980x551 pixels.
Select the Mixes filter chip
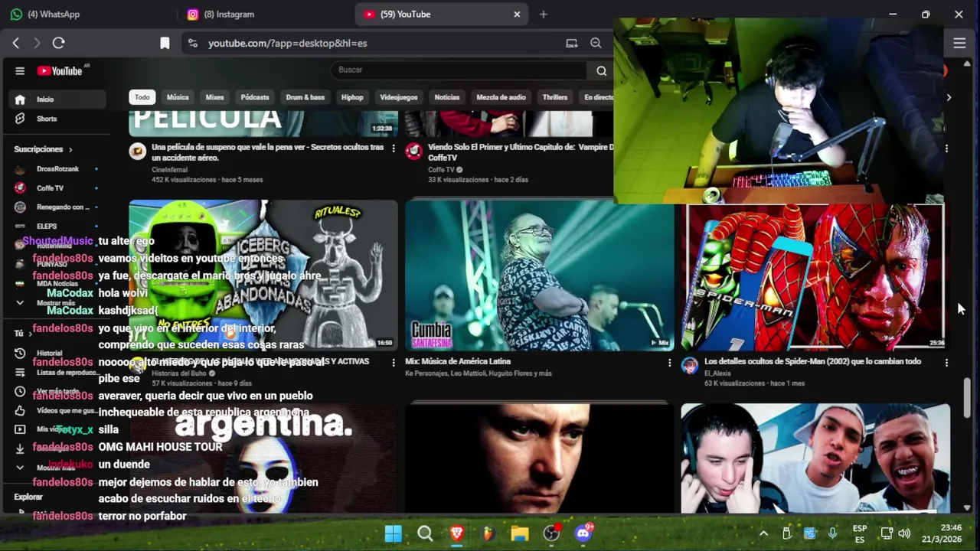(x=215, y=97)
